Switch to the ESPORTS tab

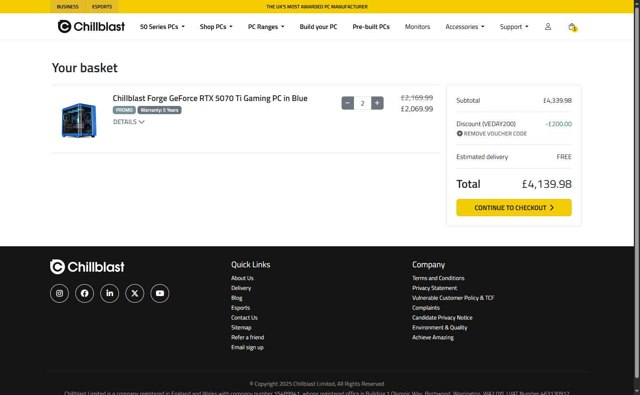[x=102, y=7]
